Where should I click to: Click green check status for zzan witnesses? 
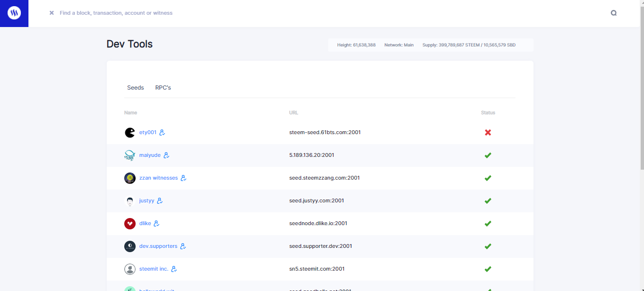[488, 178]
